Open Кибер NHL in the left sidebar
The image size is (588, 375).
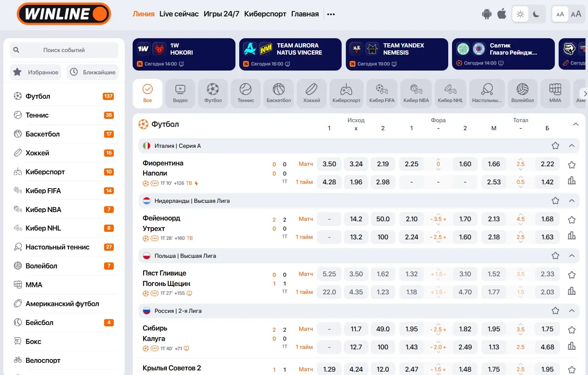(x=64, y=228)
